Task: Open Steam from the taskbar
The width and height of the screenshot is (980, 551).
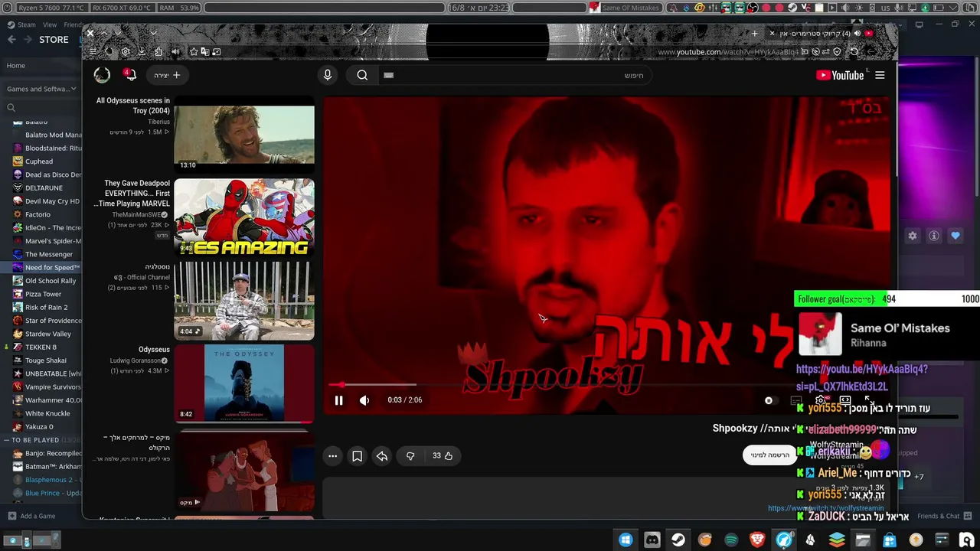Action: (x=678, y=540)
